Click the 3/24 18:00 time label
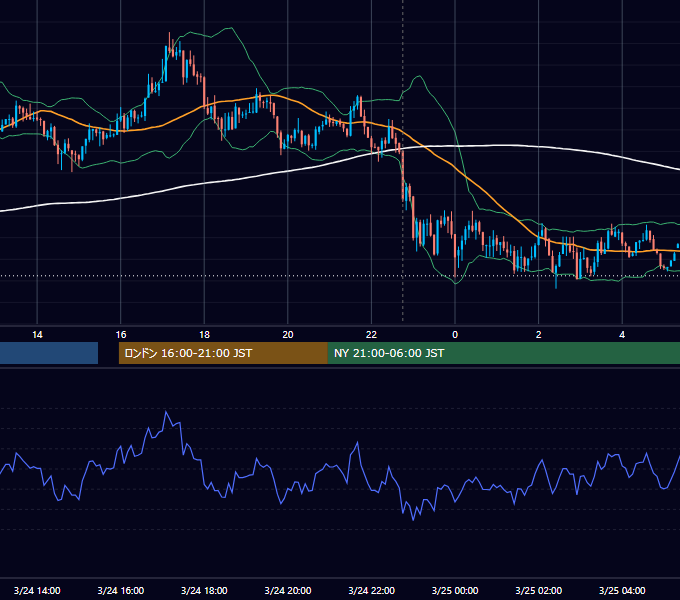 point(204,590)
